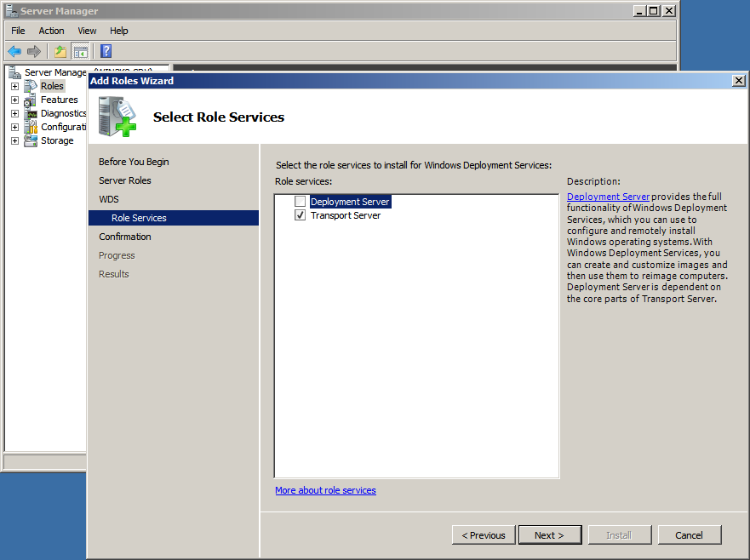Screen dimensions: 750x560
Task: Click the Server Manager root node icon
Action: (14, 72)
